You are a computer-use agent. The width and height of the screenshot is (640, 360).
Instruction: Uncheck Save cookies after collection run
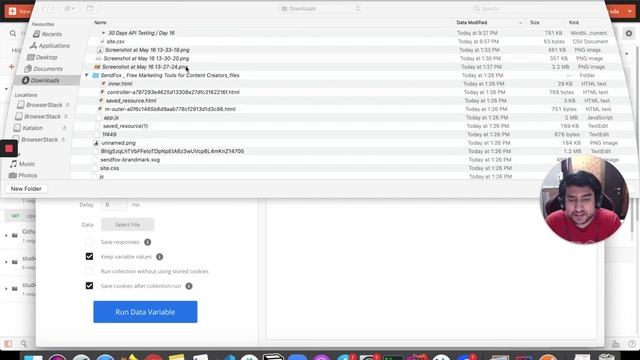89,286
